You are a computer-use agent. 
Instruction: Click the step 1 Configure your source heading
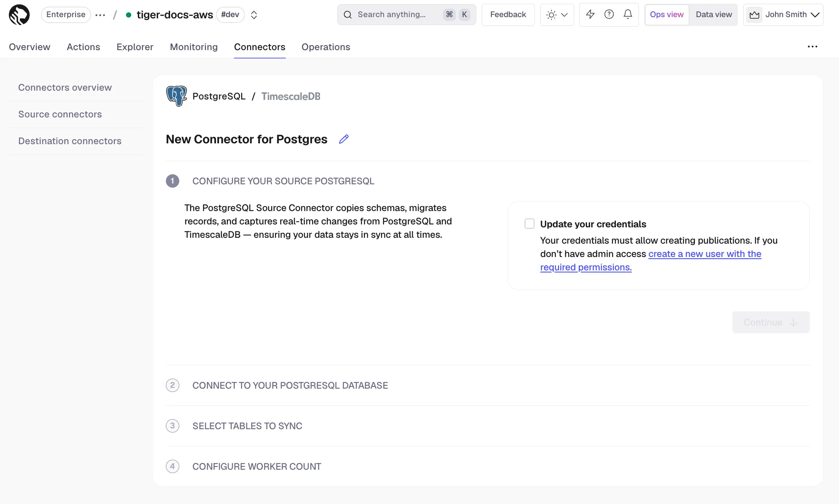283,181
